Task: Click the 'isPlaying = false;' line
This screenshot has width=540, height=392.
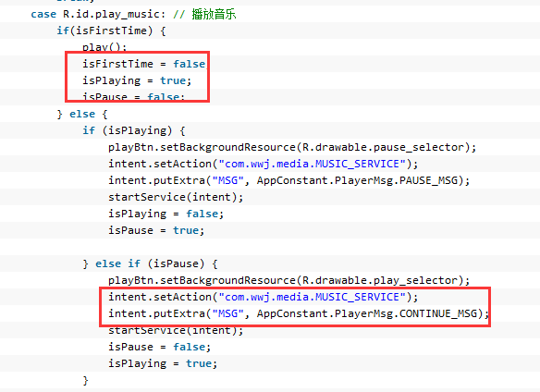Action: point(166,214)
